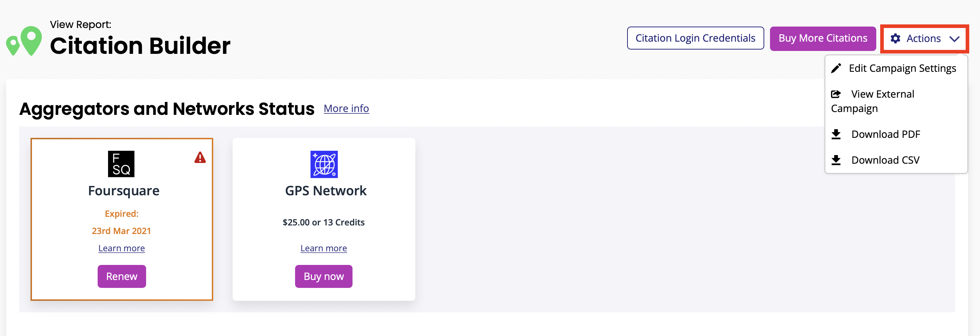Select Download PDF from Actions menu
The image size is (980, 336).
point(885,134)
